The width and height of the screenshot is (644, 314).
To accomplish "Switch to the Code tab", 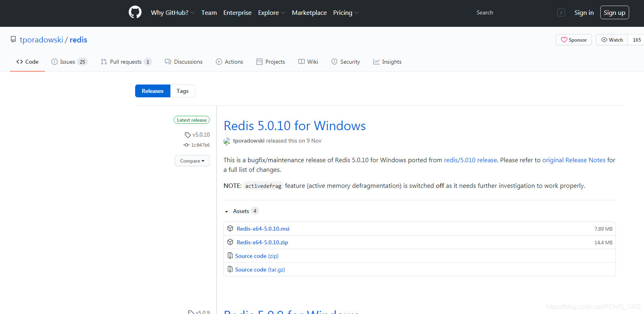I will 27,62.
